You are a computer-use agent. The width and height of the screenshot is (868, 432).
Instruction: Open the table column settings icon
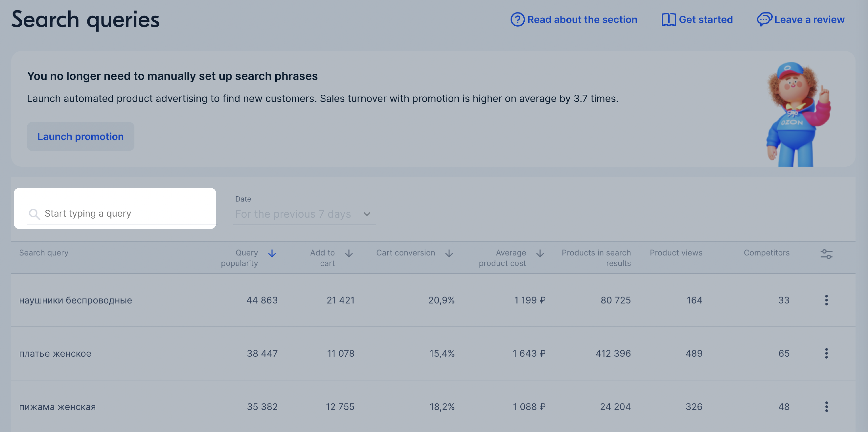coord(826,254)
